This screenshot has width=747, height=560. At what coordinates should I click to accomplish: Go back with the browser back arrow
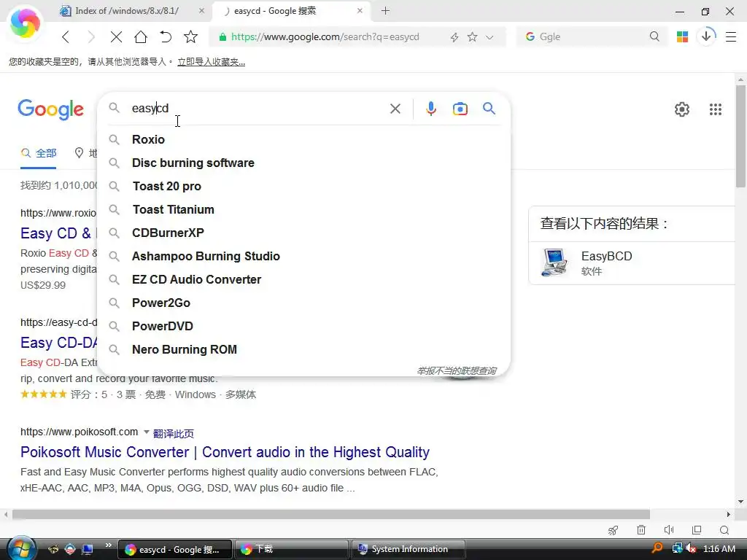66,36
